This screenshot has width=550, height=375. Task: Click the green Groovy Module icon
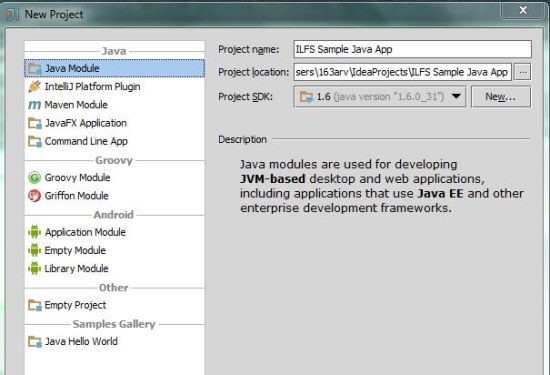point(34,178)
